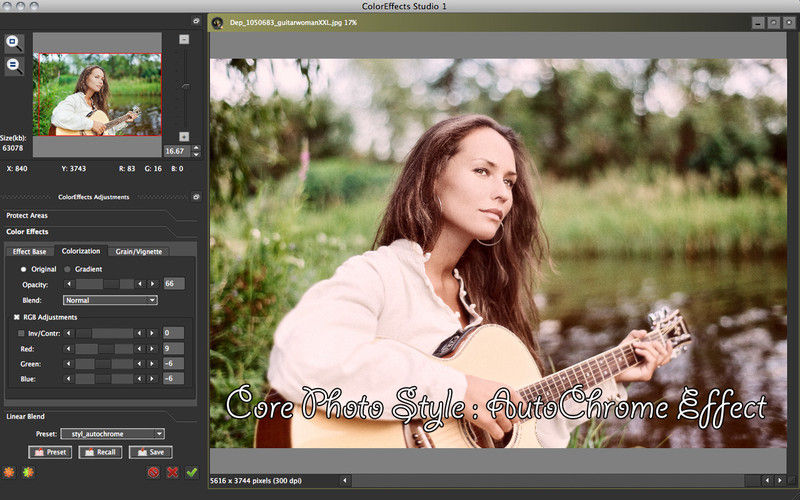
Task: Click the right-pointing arrow beside the Blue value
Action: [152, 379]
